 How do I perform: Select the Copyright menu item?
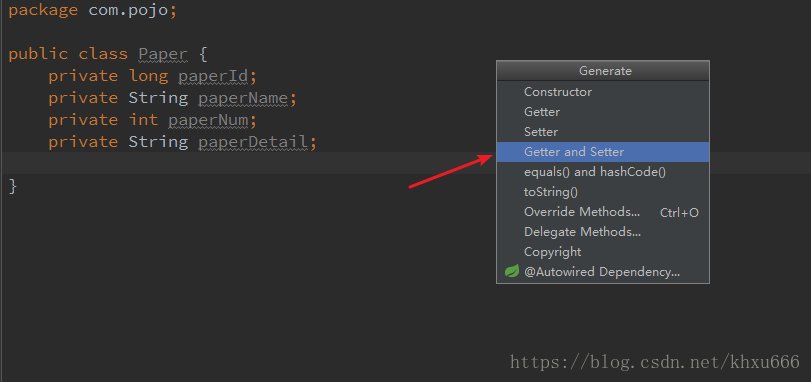click(603, 252)
